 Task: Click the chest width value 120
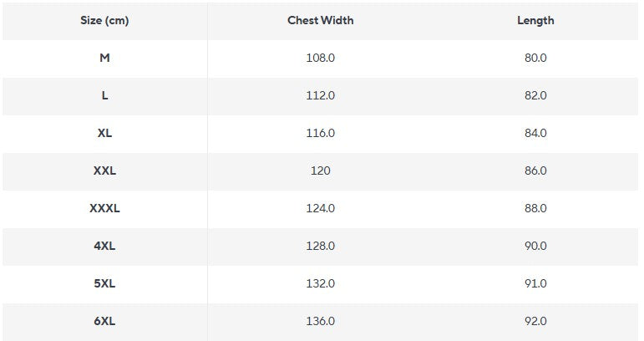pos(320,171)
